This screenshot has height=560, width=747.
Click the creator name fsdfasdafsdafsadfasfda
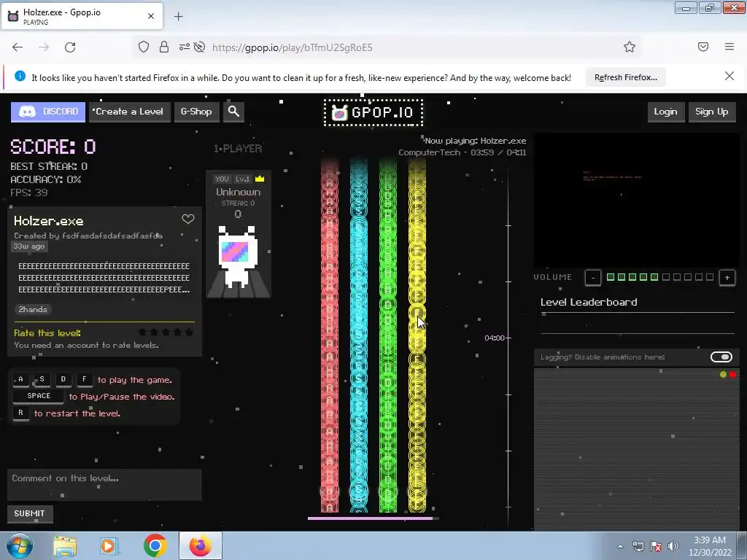112,236
